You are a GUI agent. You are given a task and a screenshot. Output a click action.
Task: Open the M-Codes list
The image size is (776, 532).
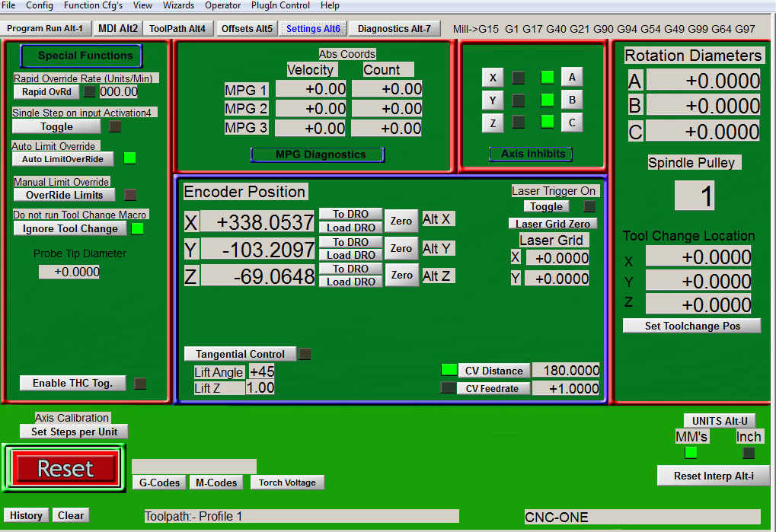click(x=216, y=483)
